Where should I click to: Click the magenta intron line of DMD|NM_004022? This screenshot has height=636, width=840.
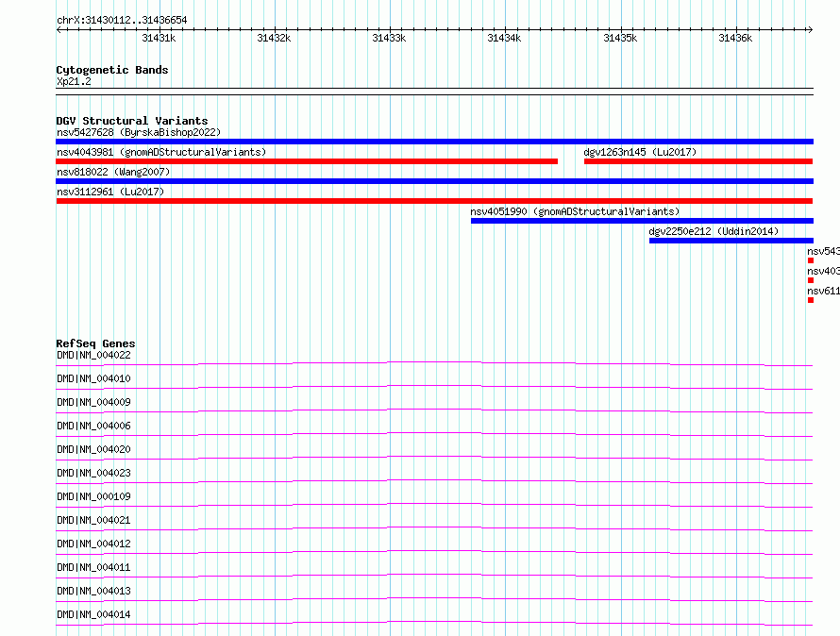[x=434, y=362]
